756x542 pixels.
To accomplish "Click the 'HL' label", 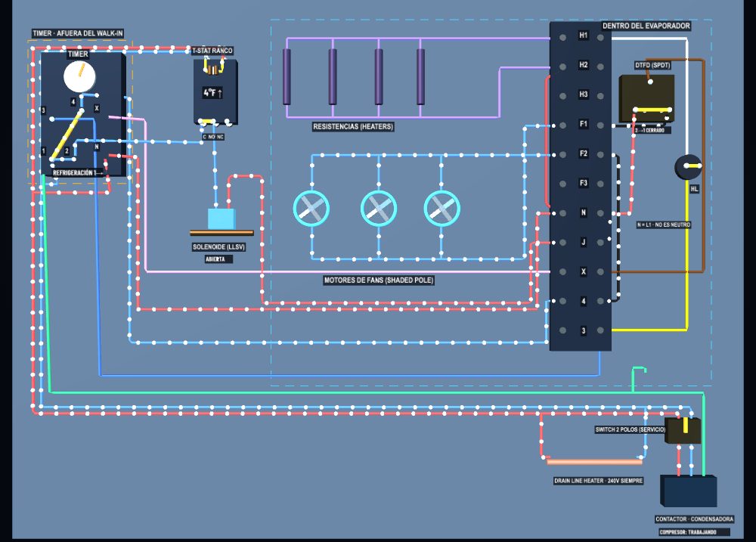I will click(x=694, y=189).
